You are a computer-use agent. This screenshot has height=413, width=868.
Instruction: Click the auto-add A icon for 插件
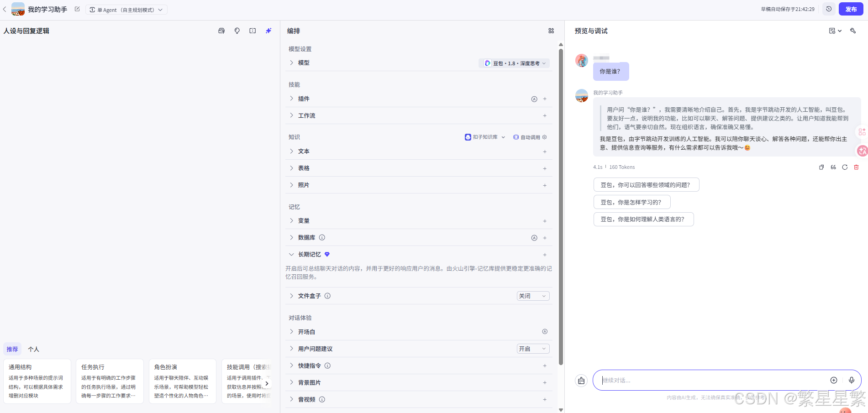click(534, 99)
